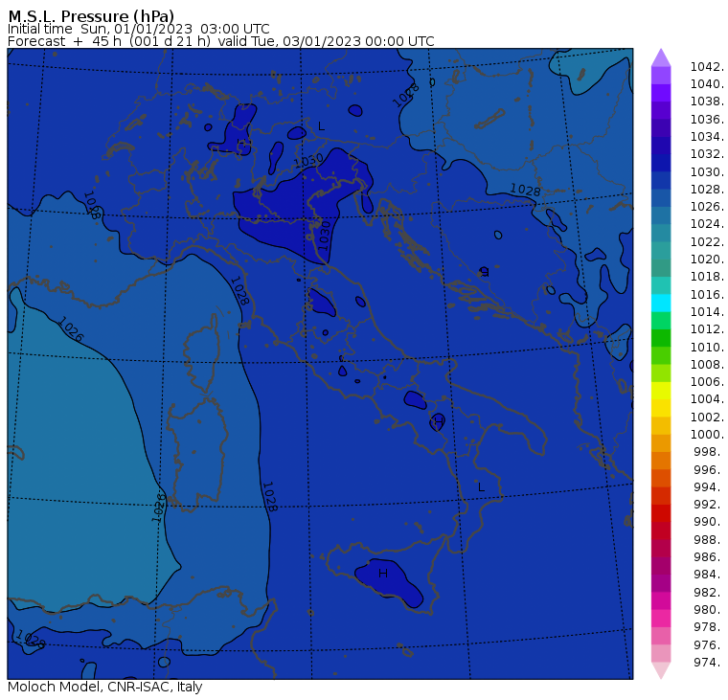Click the 'H' high-pressure marker over Sicily
The height and width of the screenshot is (700, 728).
click(383, 574)
